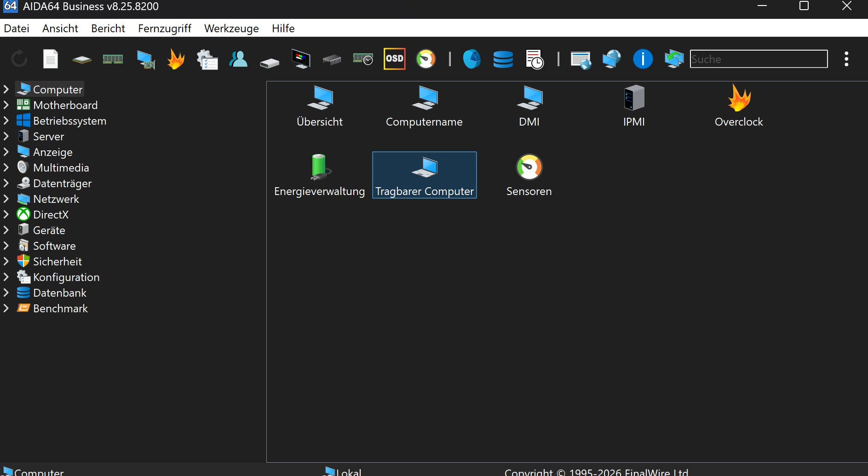Select Multimedia in the tree
The image size is (868, 476).
[x=61, y=167]
